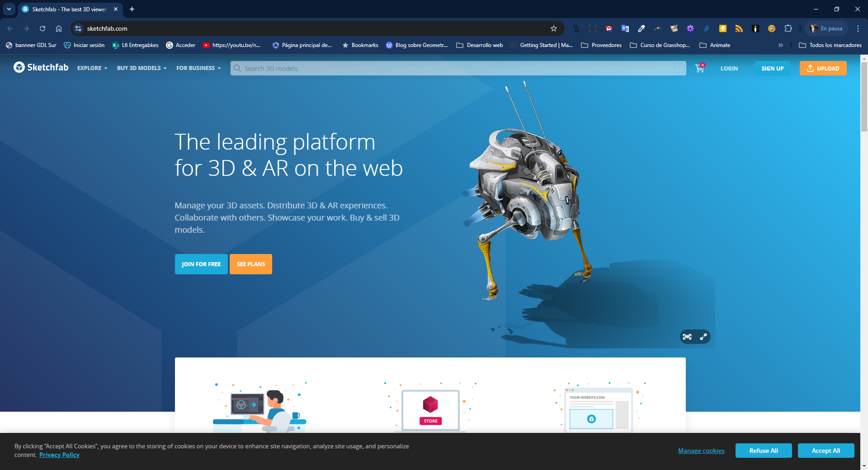Click the blue feather extension icon
This screenshot has height=470, width=868.
(707, 28)
